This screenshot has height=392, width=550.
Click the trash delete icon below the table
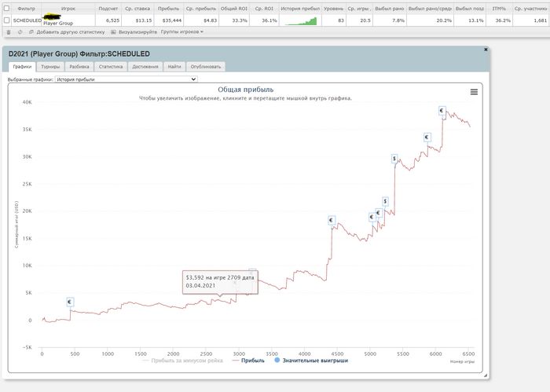pyautogui.click(x=9, y=32)
